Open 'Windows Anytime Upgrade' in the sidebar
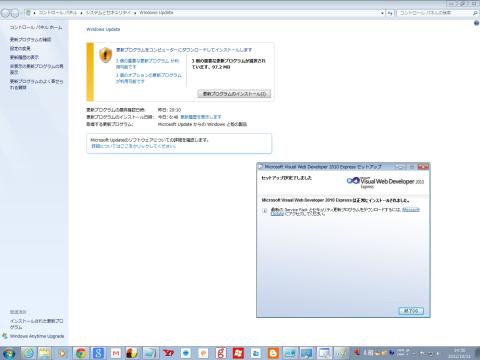 pos(37,336)
